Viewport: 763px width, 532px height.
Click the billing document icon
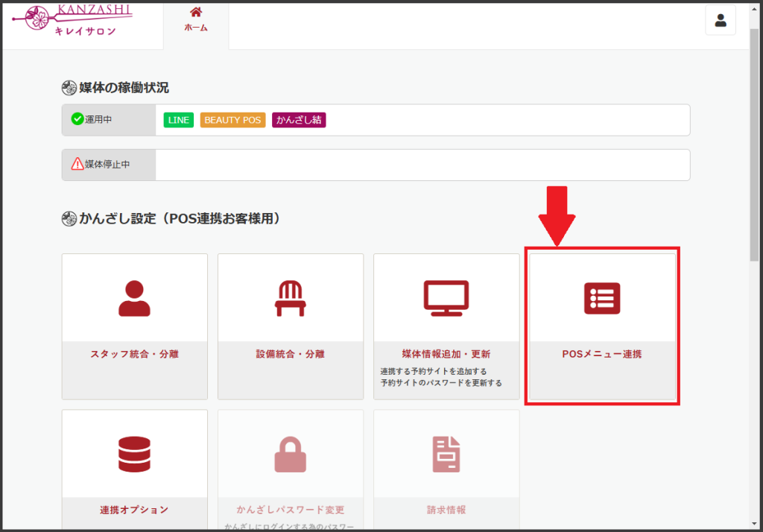click(446, 454)
